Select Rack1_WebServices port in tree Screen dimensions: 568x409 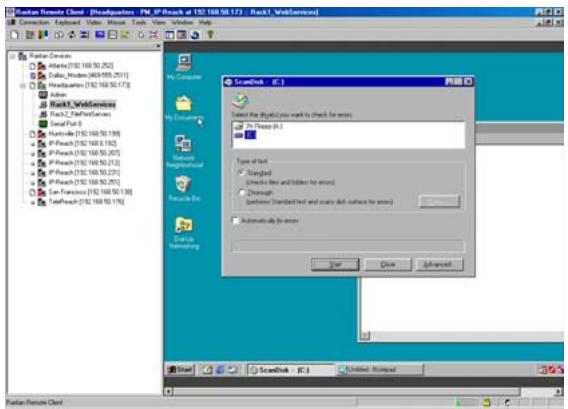tap(83, 104)
